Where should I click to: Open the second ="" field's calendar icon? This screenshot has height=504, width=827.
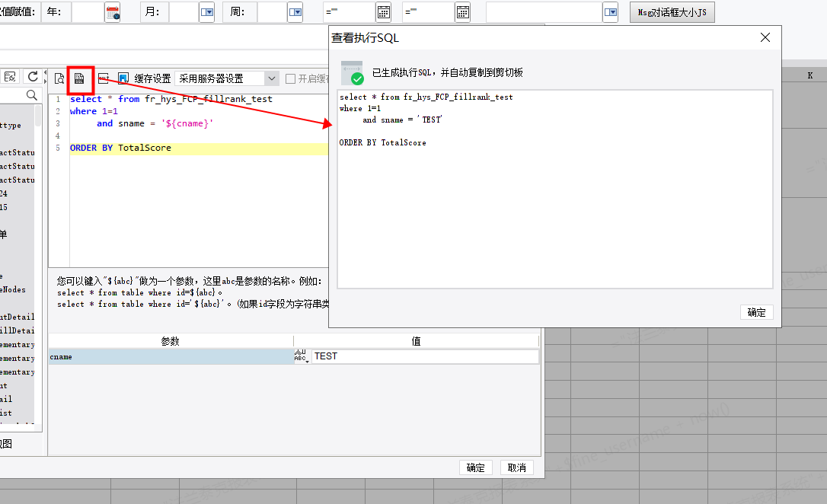462,12
